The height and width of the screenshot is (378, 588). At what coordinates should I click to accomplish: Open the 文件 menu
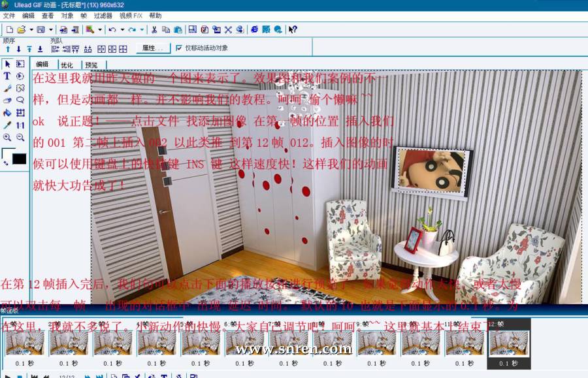[9, 16]
